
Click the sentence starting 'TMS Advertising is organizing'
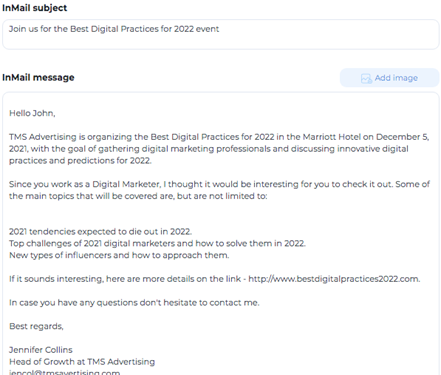pyautogui.click(x=219, y=149)
